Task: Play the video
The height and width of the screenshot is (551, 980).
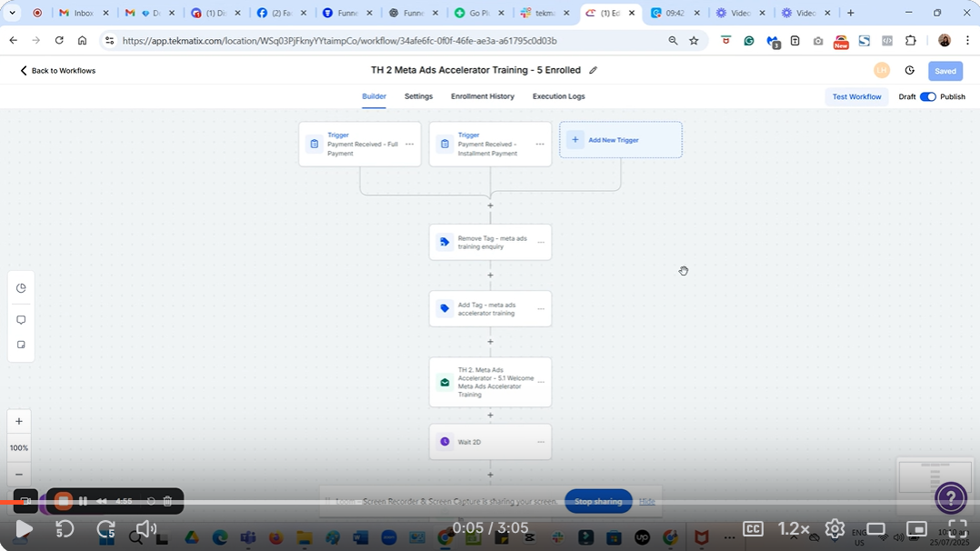Action: click(x=23, y=529)
